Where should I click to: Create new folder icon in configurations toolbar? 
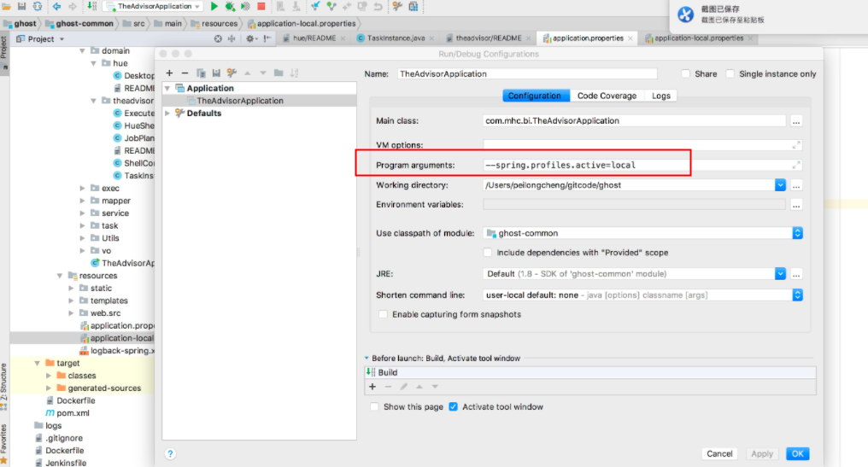(279, 73)
